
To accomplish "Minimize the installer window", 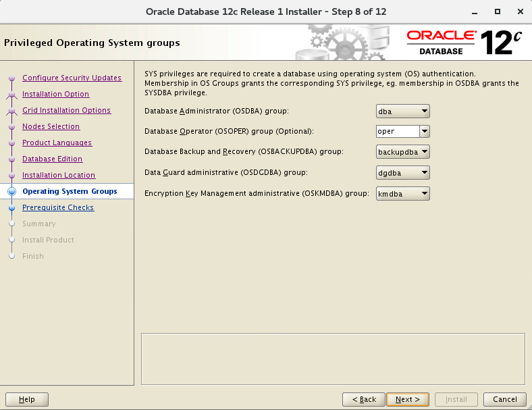I will tap(475, 12).
